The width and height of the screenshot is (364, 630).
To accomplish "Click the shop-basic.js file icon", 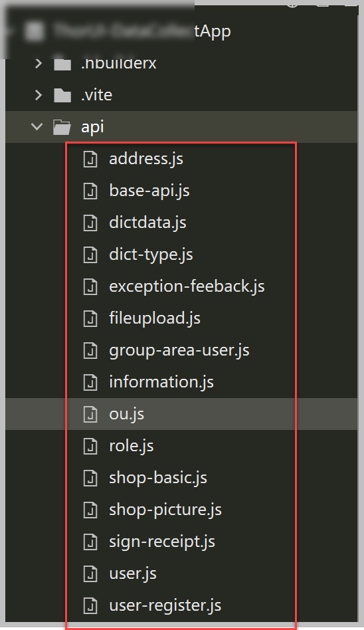I will (90, 478).
